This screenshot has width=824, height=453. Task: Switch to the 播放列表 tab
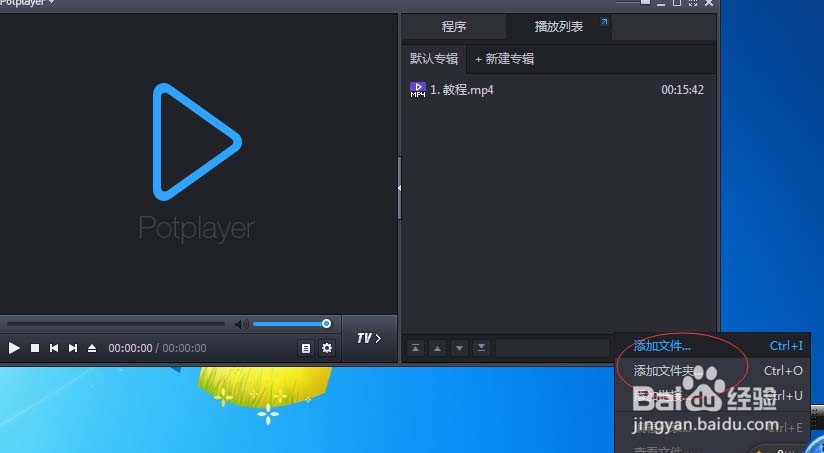point(559,26)
